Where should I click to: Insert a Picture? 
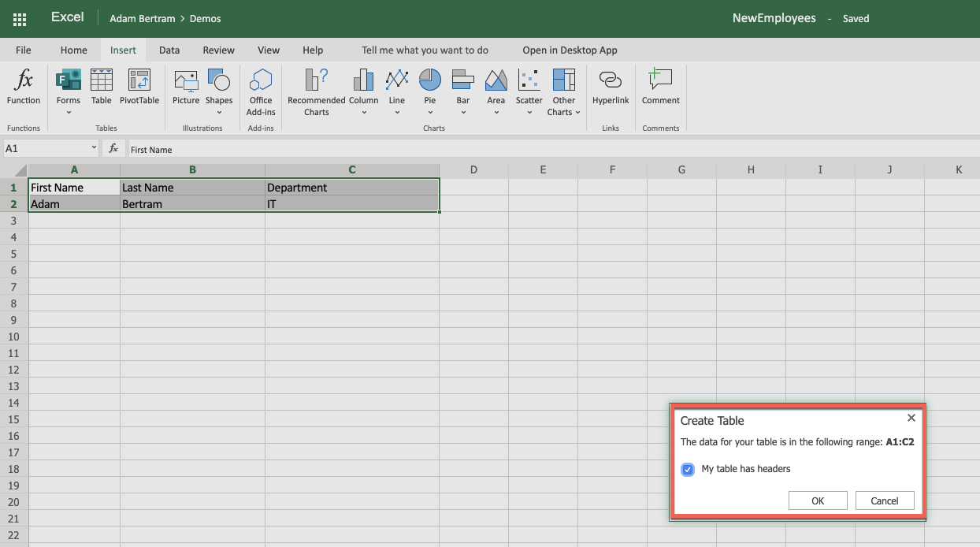tap(186, 87)
